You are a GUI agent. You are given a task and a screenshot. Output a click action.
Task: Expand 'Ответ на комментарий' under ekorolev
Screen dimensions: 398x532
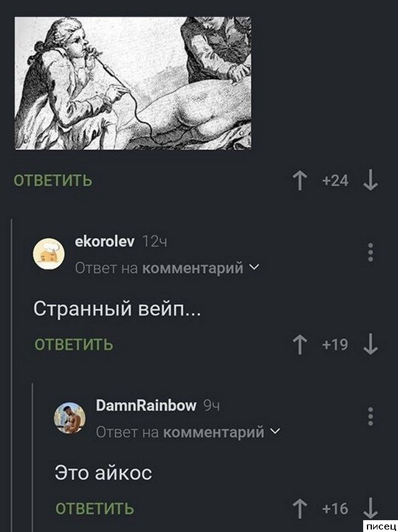[x=167, y=268]
